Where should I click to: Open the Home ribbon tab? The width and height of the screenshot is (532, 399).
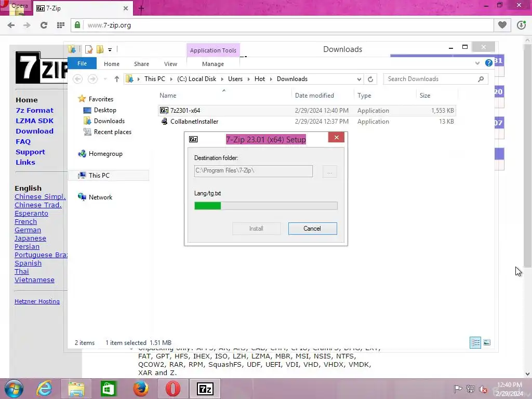[112, 64]
